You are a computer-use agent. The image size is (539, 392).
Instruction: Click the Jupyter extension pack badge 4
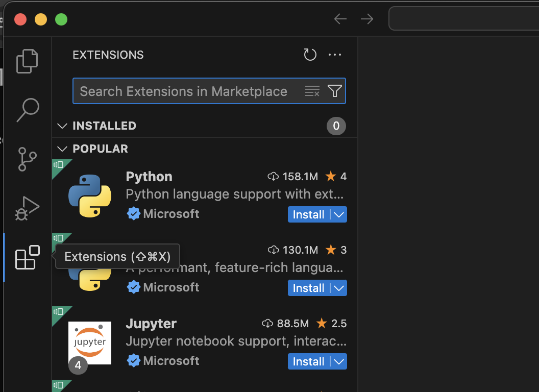click(78, 365)
